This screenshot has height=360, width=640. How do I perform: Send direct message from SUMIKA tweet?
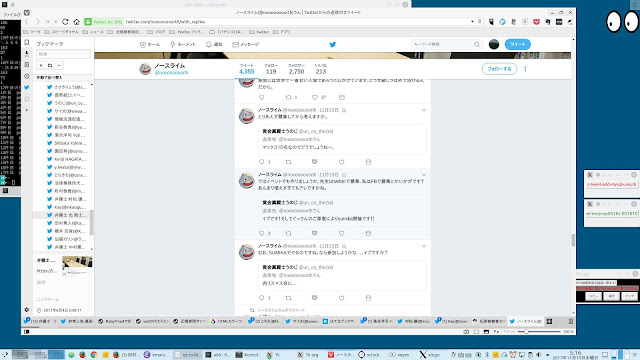tap(368, 298)
